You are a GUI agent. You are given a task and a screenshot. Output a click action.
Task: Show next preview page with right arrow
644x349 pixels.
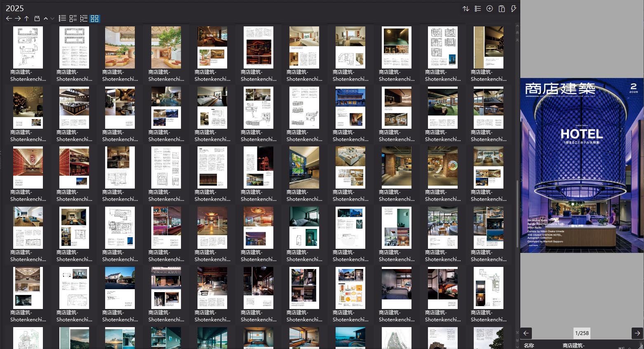coord(637,333)
